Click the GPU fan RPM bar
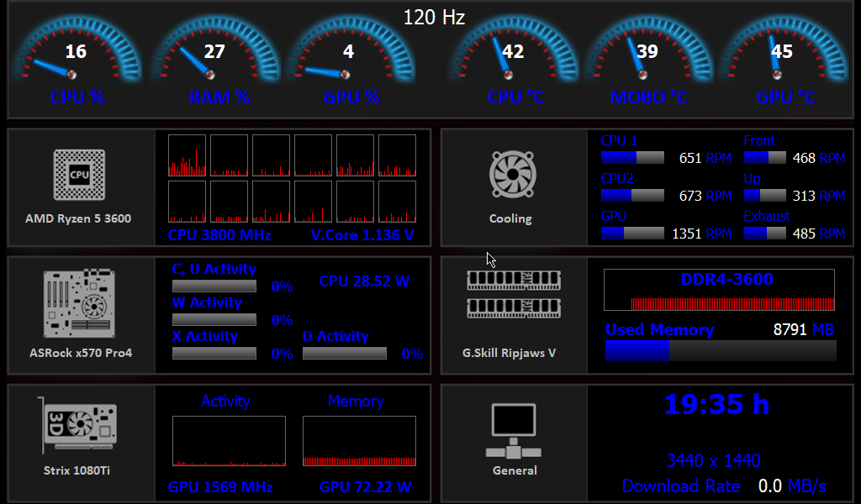Image resolution: width=861 pixels, height=504 pixels. point(632,234)
